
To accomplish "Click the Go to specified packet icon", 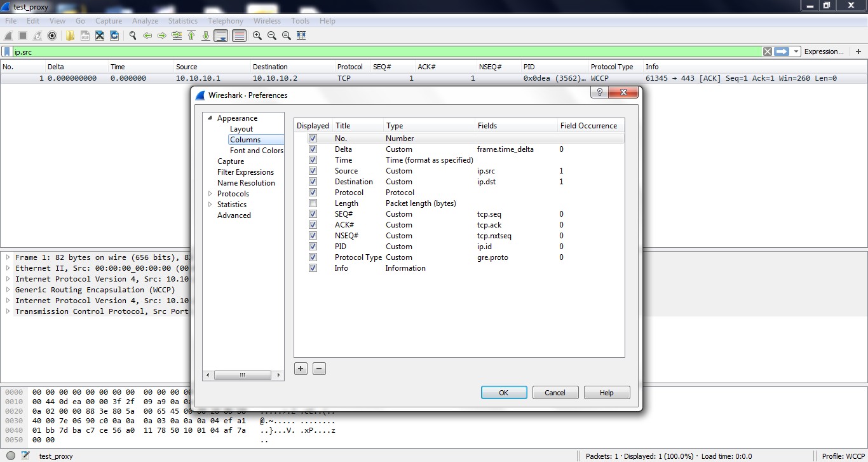I will pos(177,36).
